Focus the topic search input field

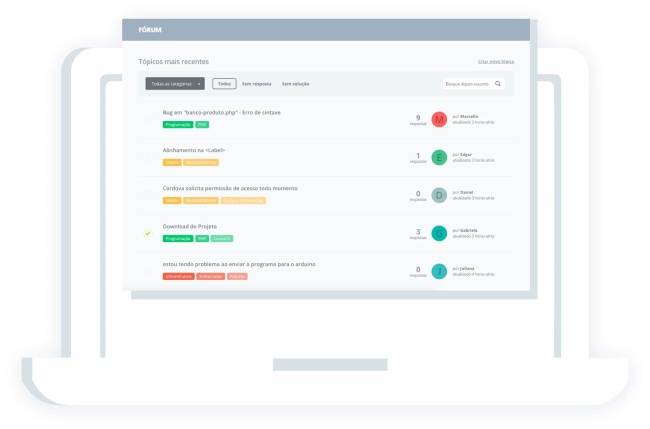[x=468, y=84]
